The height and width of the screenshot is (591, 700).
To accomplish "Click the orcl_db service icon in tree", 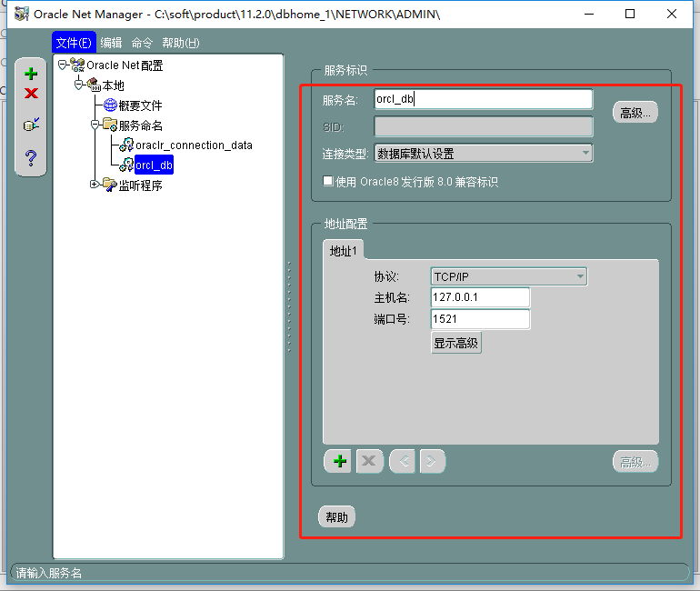I will pyautogui.click(x=126, y=165).
